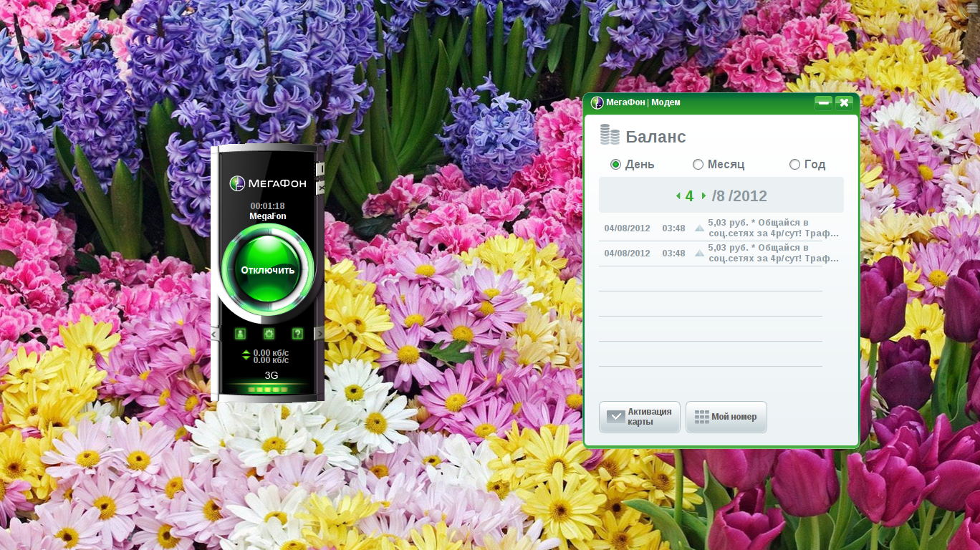Go to previous day with the left green arrow
The width and height of the screenshot is (980, 550).
tap(678, 196)
